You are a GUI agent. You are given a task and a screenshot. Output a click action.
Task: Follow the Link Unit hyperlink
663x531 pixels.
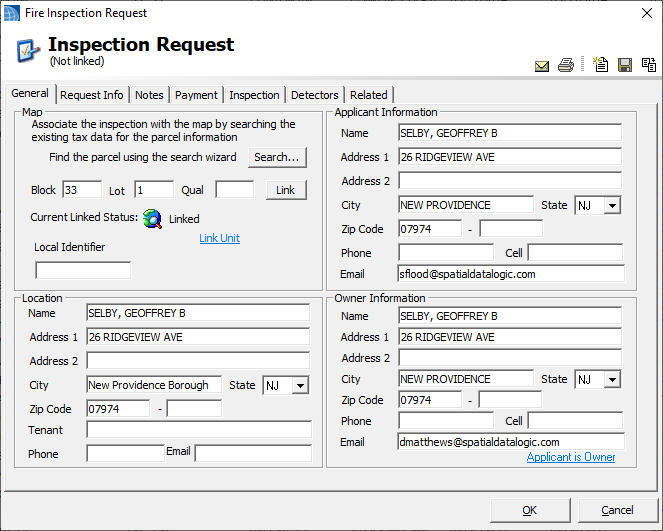(x=219, y=238)
